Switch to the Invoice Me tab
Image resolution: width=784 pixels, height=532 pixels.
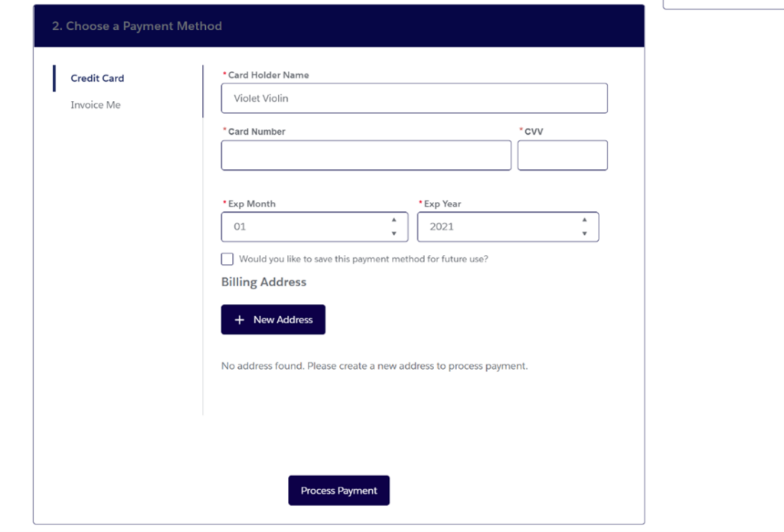point(96,105)
